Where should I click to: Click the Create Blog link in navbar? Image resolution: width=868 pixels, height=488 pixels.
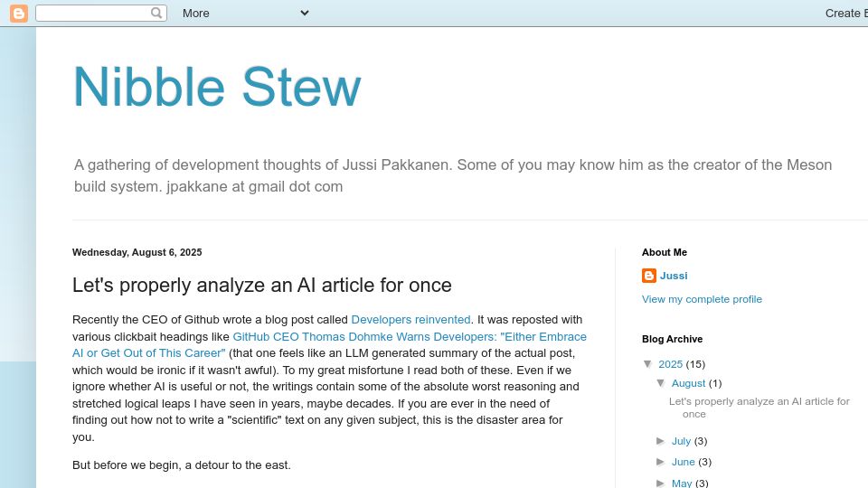[x=846, y=14]
